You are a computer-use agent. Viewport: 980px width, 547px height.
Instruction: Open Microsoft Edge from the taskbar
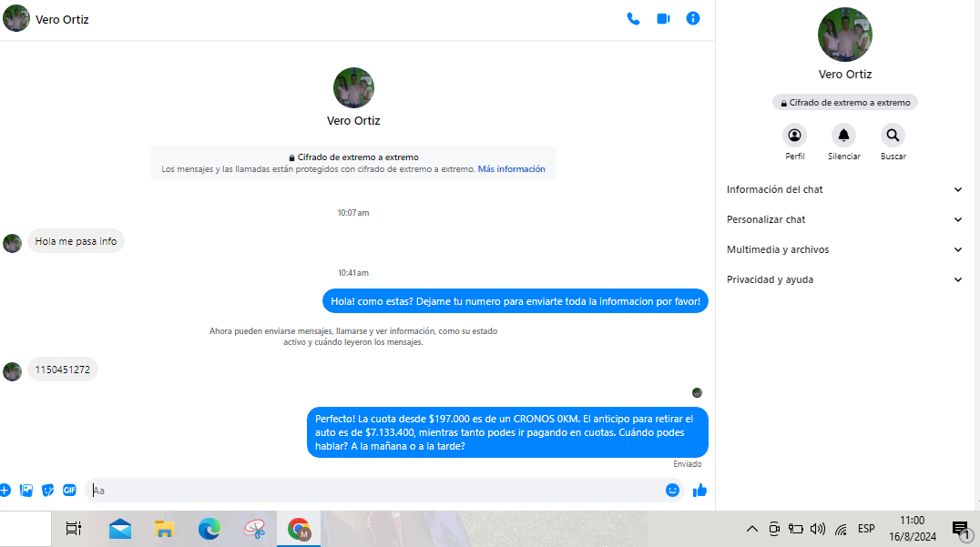[209, 529]
